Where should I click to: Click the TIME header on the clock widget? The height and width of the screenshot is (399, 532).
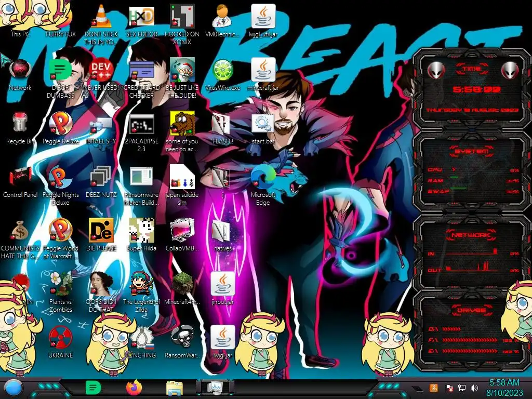click(x=472, y=69)
